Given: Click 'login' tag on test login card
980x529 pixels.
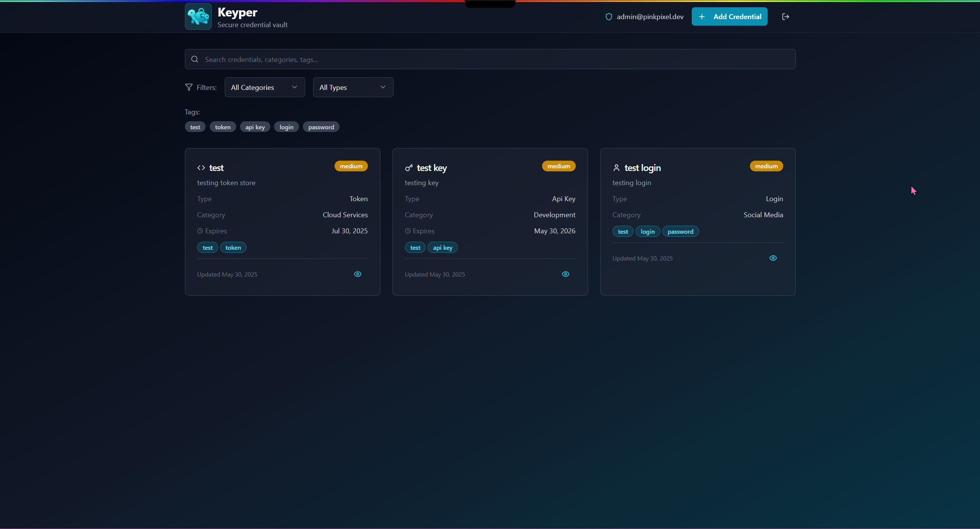Looking at the screenshot, I should point(648,231).
